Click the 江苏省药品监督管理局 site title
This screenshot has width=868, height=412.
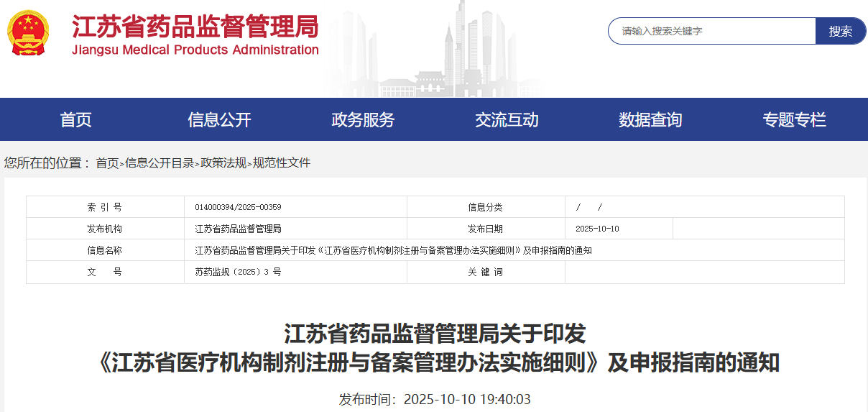195,27
